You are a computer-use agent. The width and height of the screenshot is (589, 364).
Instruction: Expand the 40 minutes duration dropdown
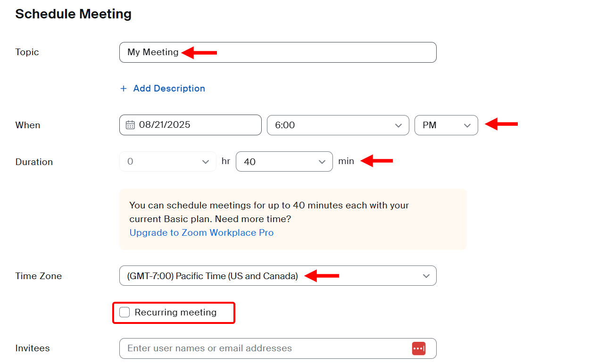point(284,162)
